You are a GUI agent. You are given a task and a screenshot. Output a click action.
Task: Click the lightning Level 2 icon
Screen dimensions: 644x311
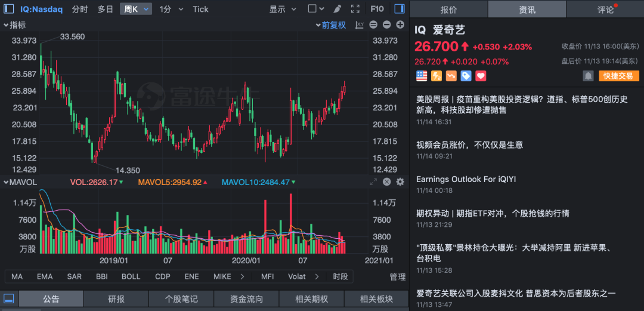pyautogui.click(x=436, y=76)
